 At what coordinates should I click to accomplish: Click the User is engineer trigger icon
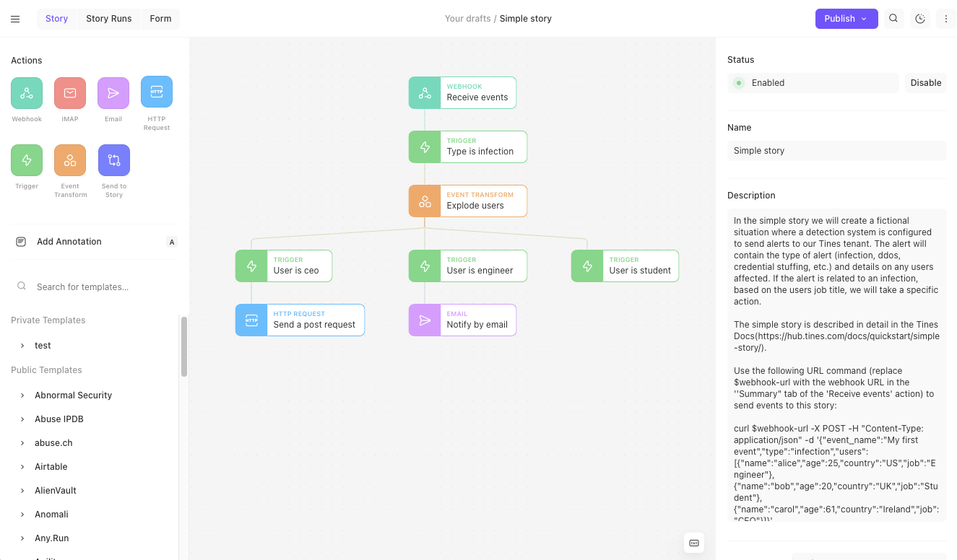[425, 266]
